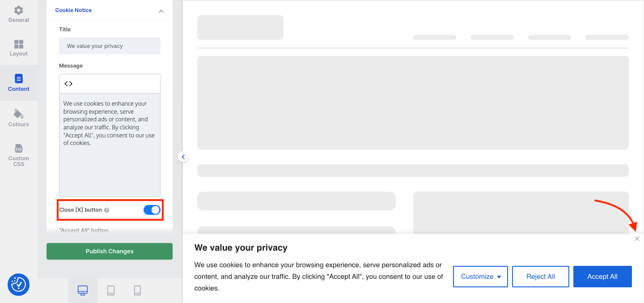Select the Content sidebar icon
The width and height of the screenshot is (644, 303).
tap(18, 79)
